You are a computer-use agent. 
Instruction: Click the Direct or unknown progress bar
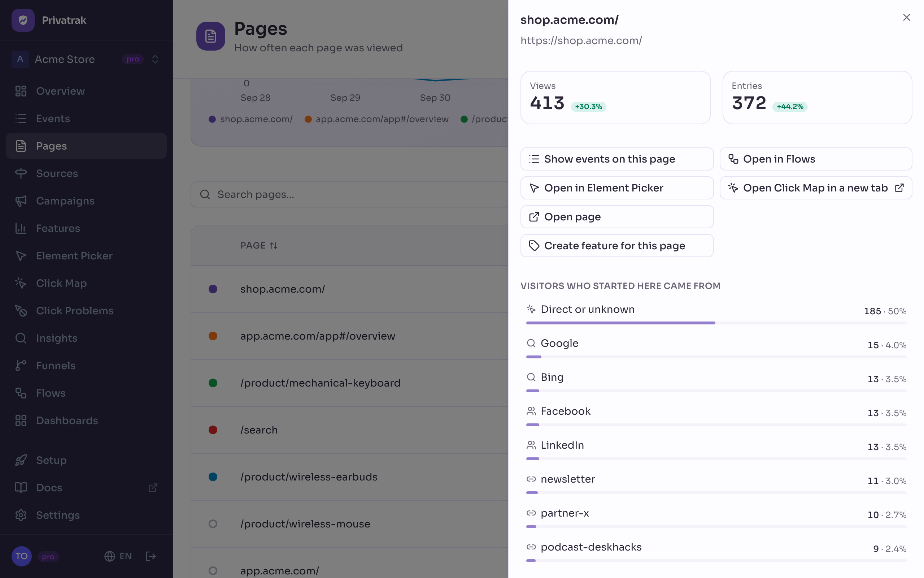click(716, 323)
